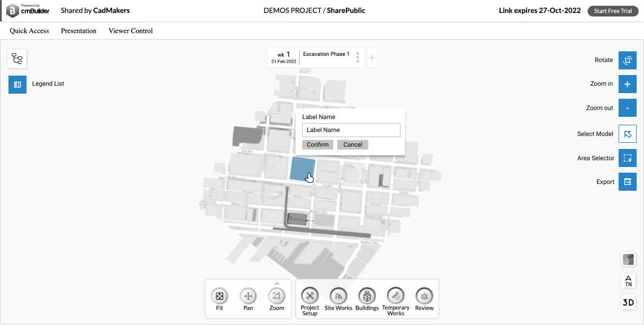The height and width of the screenshot is (325, 644).
Task: Click the Rotate view icon
Action: pos(627,60)
